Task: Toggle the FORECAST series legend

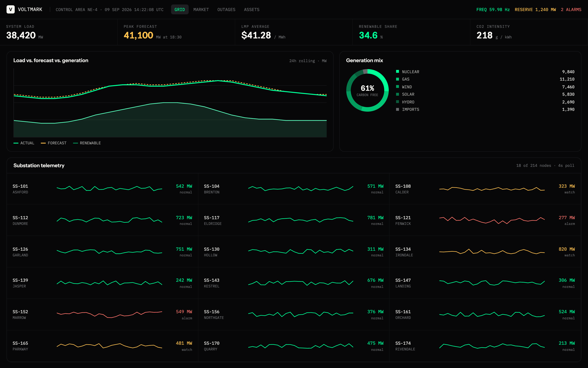Action: [x=53, y=143]
